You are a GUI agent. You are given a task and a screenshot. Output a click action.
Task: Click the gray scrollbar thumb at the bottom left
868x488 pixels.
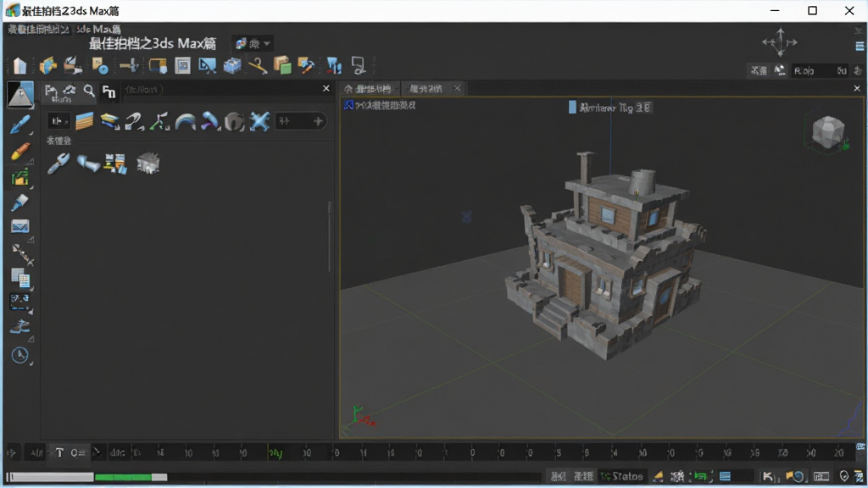53,477
